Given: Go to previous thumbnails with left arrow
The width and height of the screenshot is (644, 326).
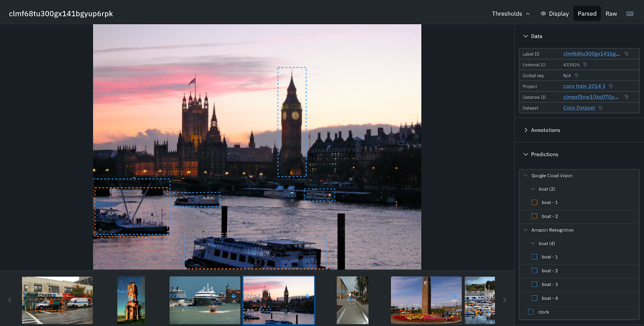Looking at the screenshot, I should 10,300.
